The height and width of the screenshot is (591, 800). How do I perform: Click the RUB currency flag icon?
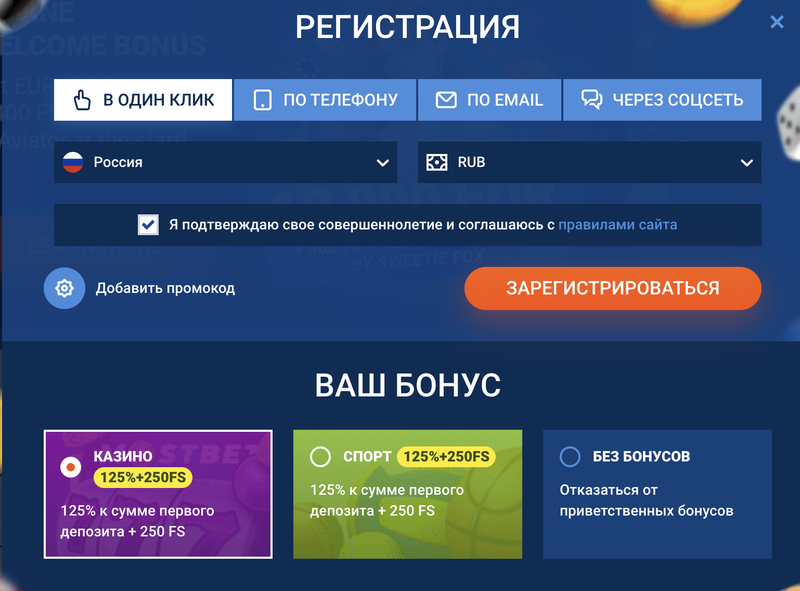(x=436, y=161)
